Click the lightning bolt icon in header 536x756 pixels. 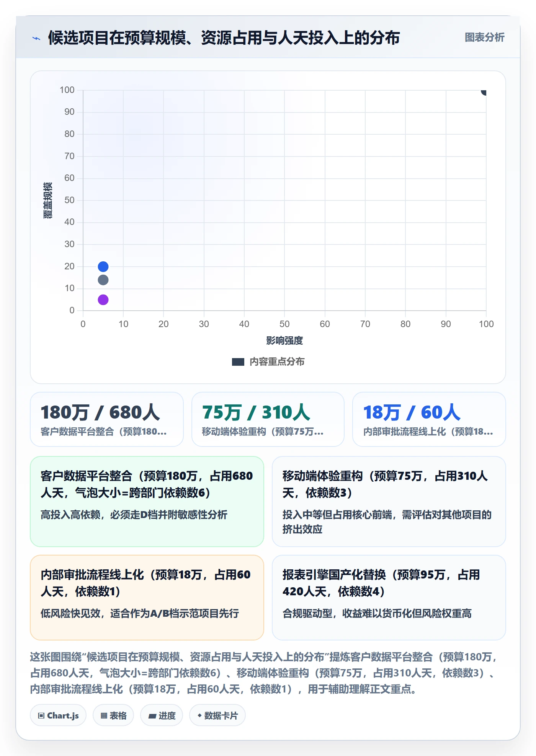(x=36, y=38)
